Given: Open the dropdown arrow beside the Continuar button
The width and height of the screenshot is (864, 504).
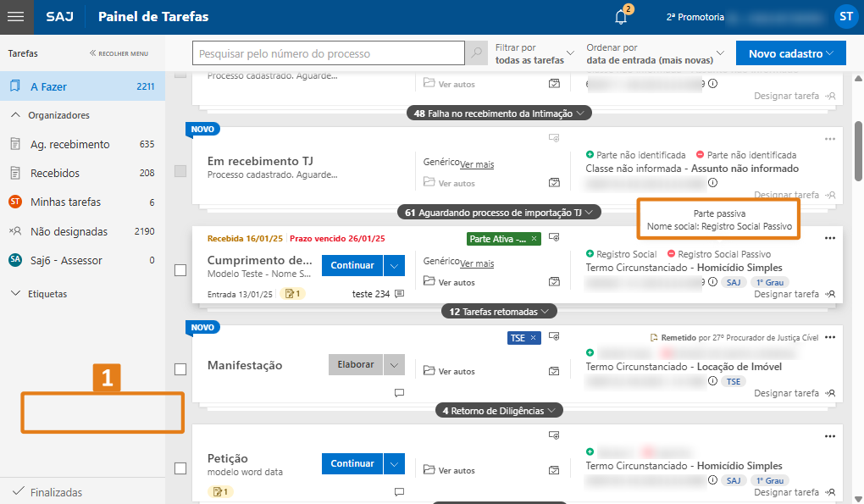Looking at the screenshot, I should pyautogui.click(x=395, y=265).
